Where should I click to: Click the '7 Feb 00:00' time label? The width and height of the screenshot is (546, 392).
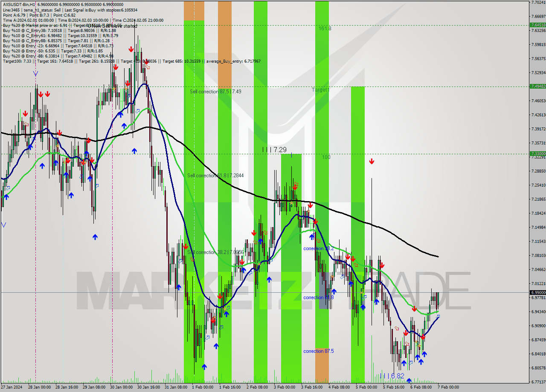[448, 387]
